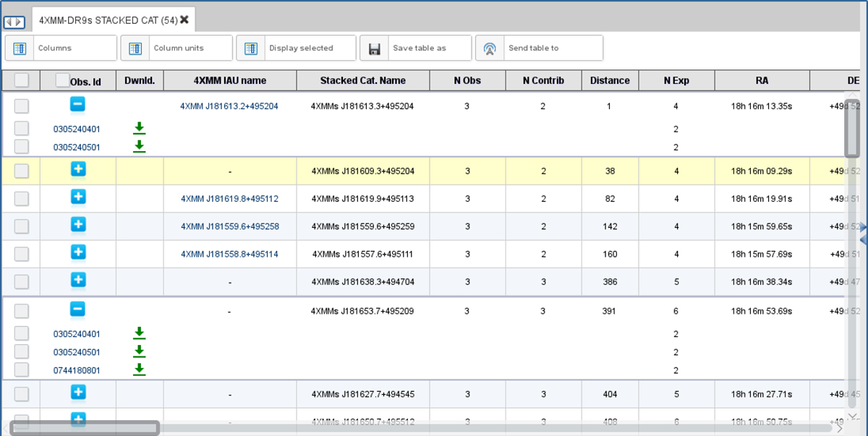Toggle the select-all checkbox in header
This screenshot has width=868, height=436.
point(21,80)
